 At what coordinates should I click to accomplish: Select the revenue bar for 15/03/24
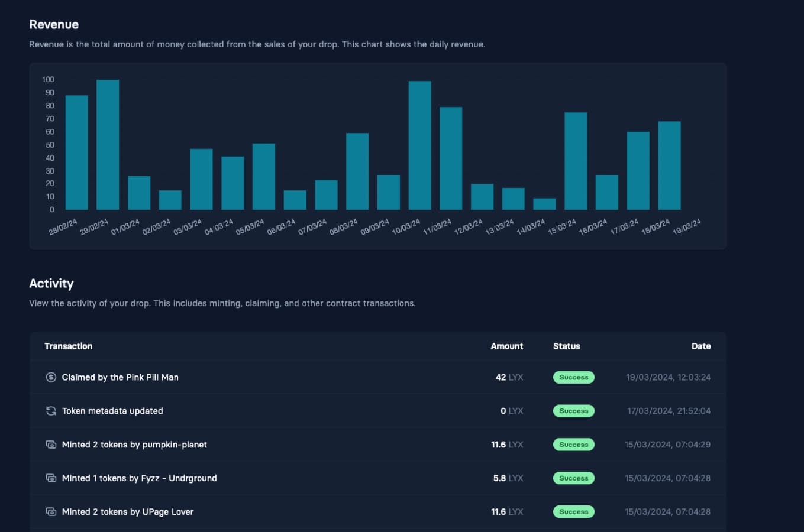click(x=576, y=161)
